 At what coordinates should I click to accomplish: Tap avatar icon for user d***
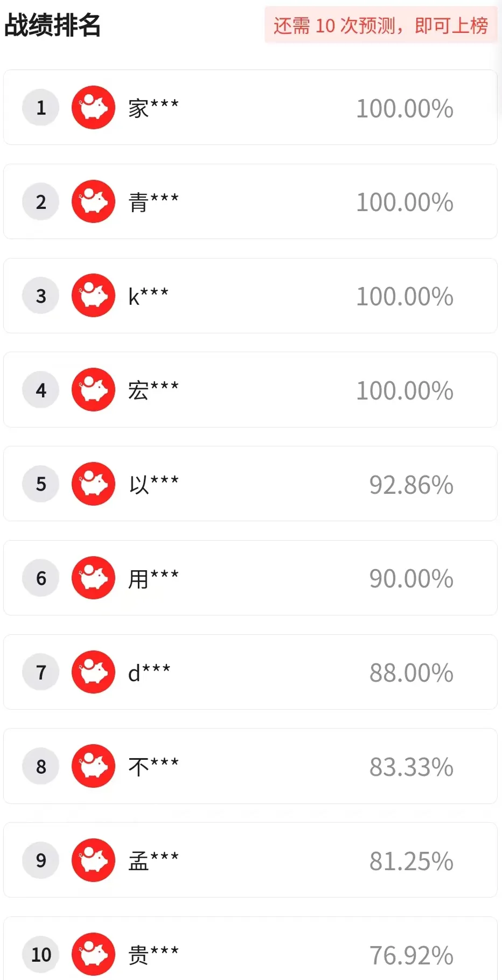coord(93,672)
